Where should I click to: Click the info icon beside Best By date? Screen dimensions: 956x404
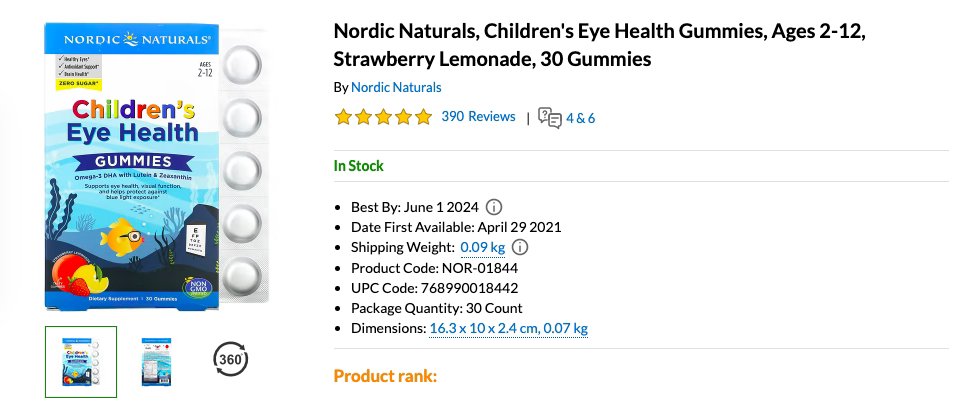494,207
